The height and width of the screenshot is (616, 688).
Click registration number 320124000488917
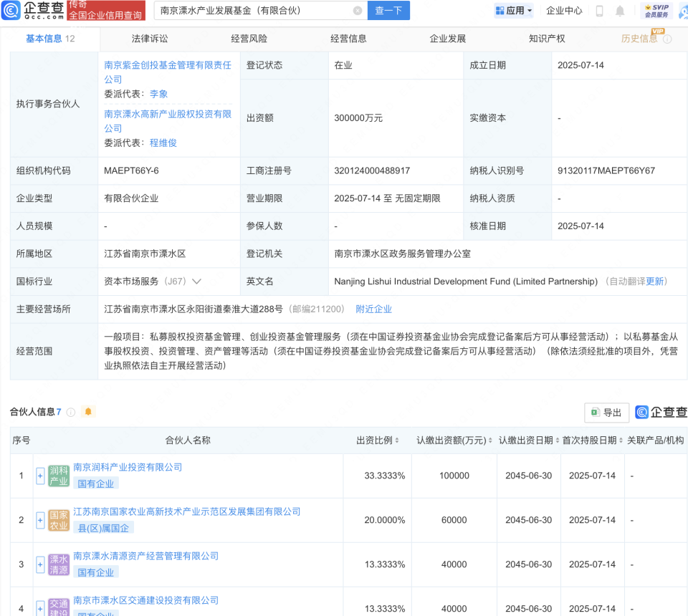click(x=372, y=170)
